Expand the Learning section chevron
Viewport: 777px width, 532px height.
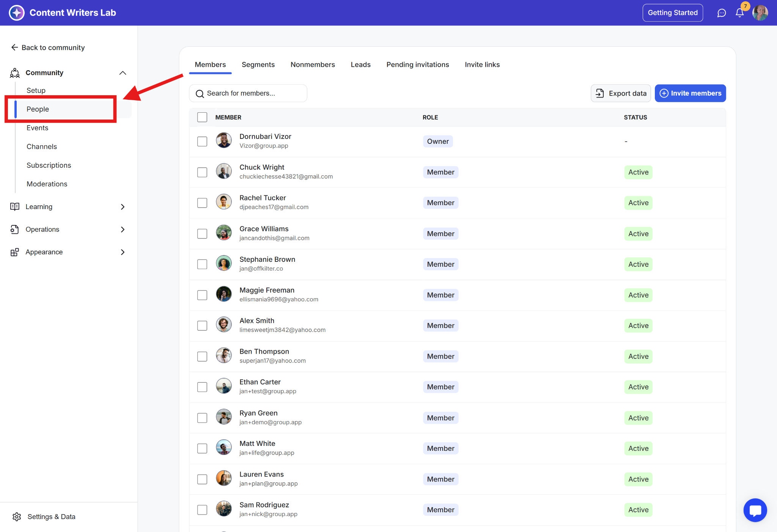pyautogui.click(x=123, y=207)
